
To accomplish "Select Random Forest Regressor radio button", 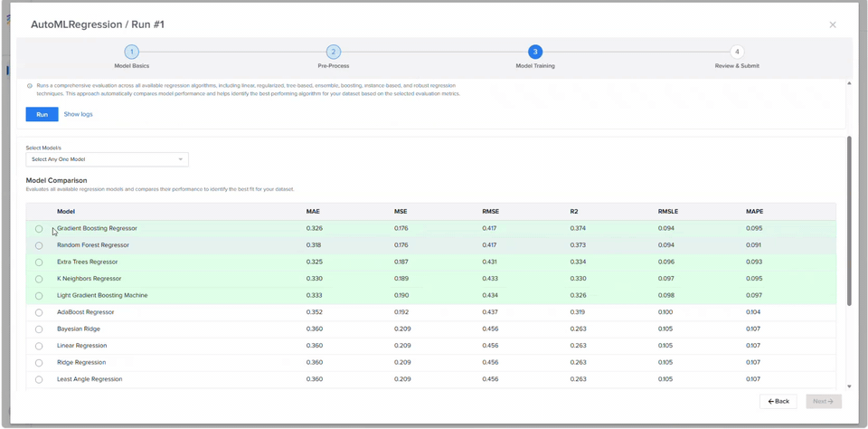I will pyautogui.click(x=39, y=245).
